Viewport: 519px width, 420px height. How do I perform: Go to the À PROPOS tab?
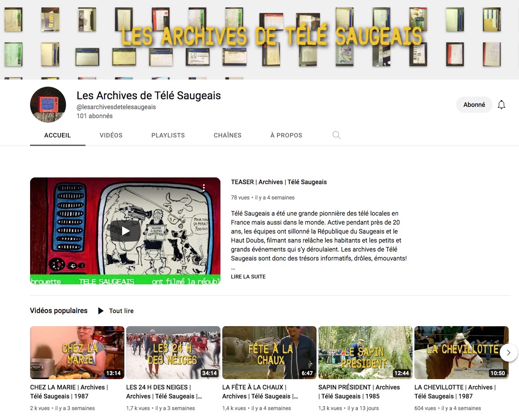click(x=286, y=135)
